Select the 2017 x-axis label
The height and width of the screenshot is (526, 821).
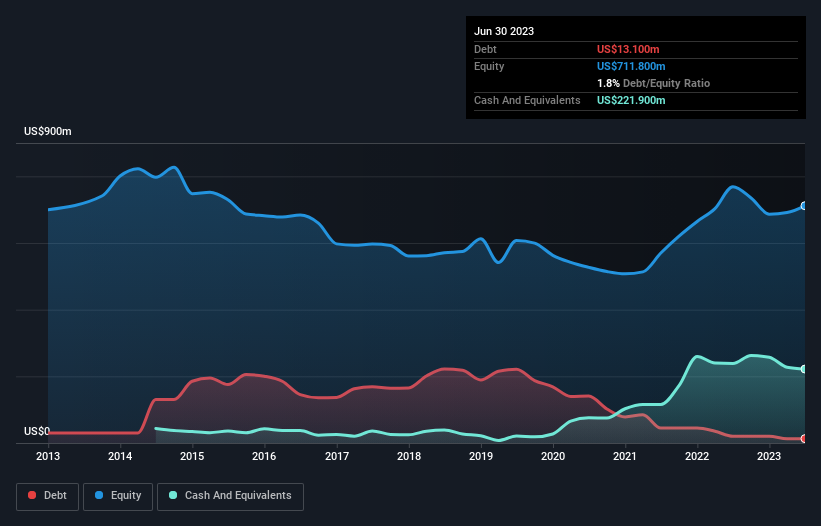click(x=337, y=456)
